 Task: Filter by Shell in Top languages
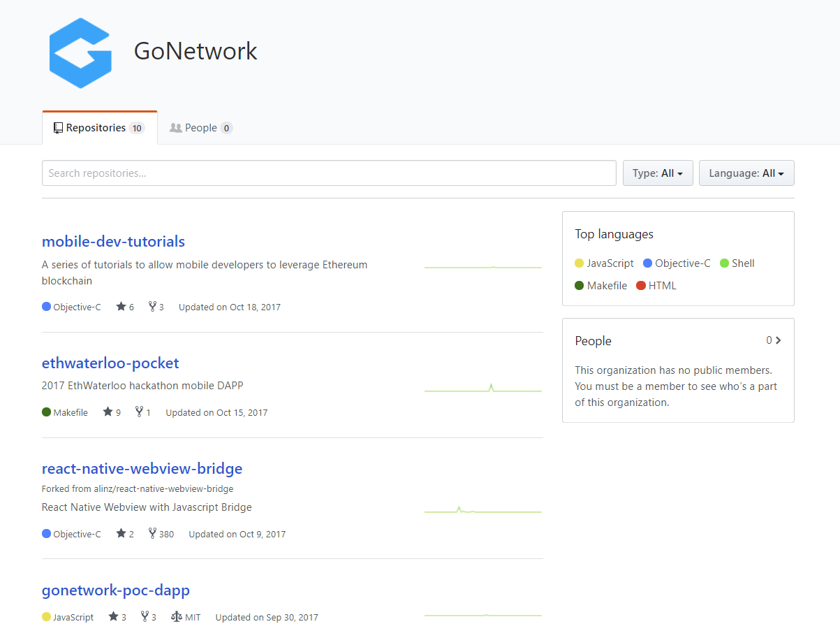point(737,263)
